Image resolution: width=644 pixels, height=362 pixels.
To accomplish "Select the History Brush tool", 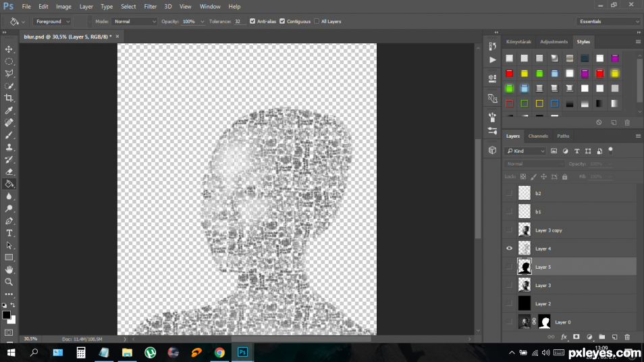I will pyautogui.click(x=9, y=159).
